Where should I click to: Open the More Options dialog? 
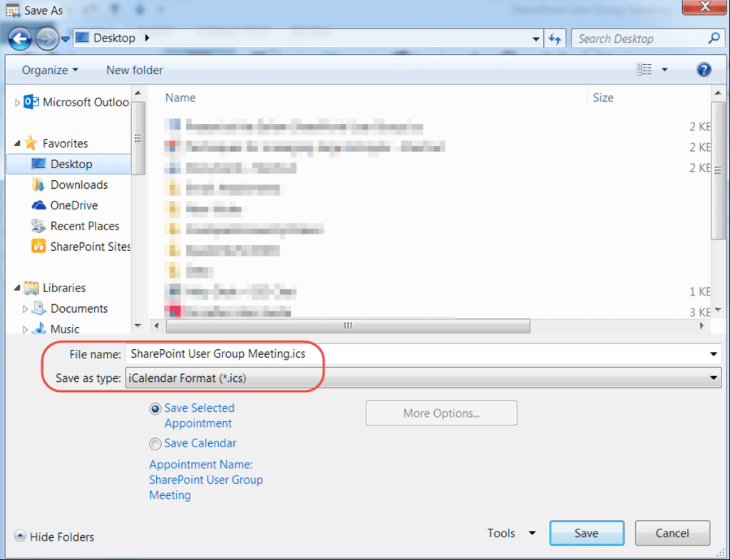pos(441,413)
